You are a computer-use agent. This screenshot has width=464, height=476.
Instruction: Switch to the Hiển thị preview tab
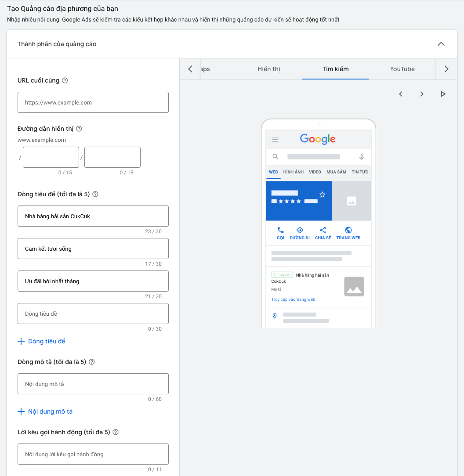click(x=269, y=69)
